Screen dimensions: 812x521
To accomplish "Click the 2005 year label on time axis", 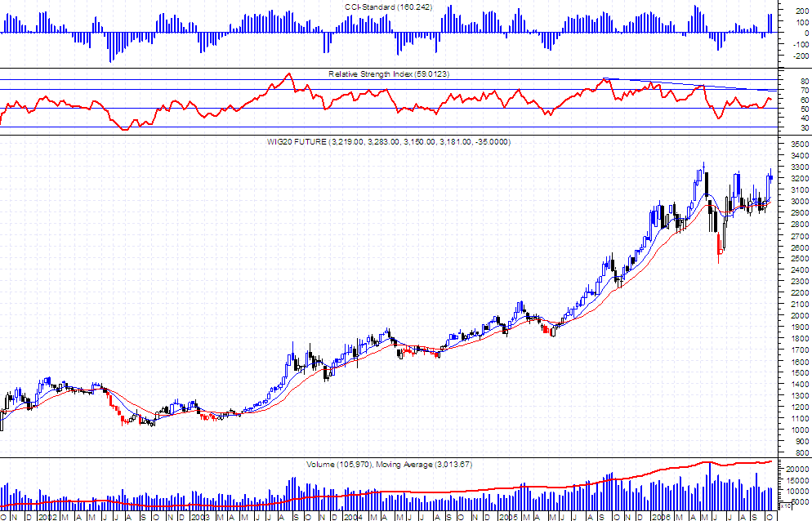I will [508, 517].
